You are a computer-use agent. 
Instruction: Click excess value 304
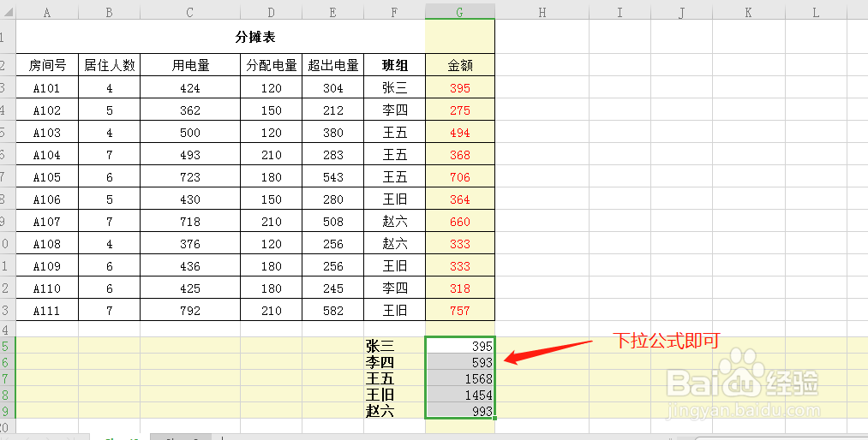332,88
